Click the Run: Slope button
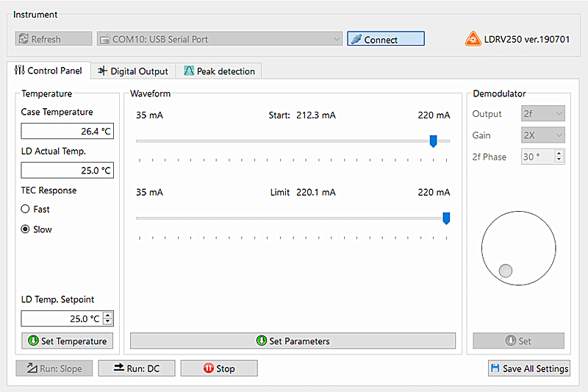The image size is (588, 392). [x=54, y=368]
